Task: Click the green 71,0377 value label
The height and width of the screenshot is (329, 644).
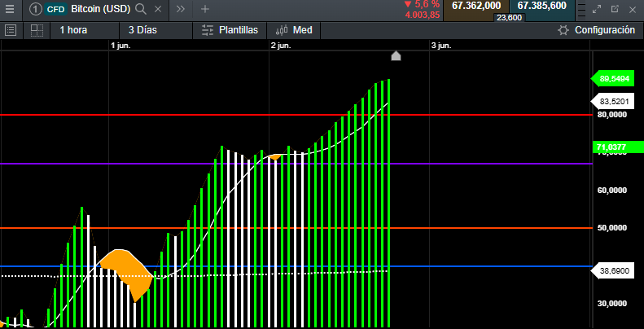Action: tap(618, 147)
